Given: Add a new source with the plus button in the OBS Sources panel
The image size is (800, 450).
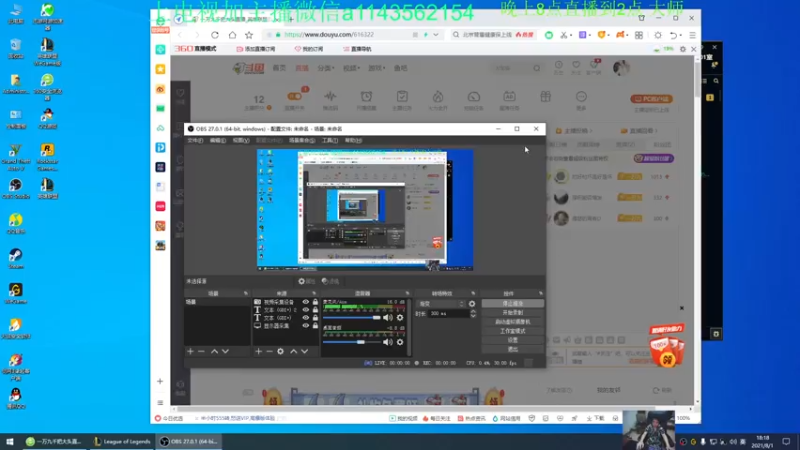Looking at the screenshot, I should pyautogui.click(x=259, y=352).
